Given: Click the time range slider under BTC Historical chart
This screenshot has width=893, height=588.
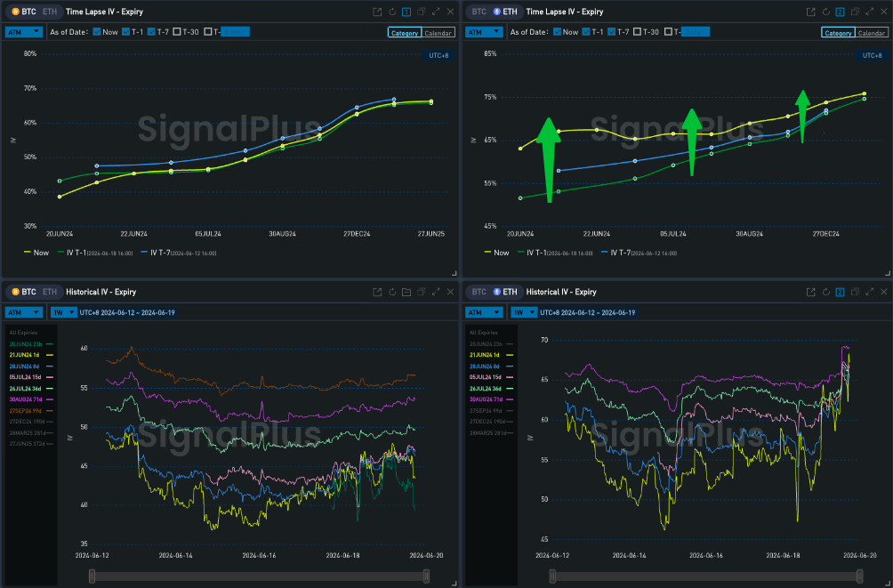Looking at the screenshot, I should click(x=258, y=576).
